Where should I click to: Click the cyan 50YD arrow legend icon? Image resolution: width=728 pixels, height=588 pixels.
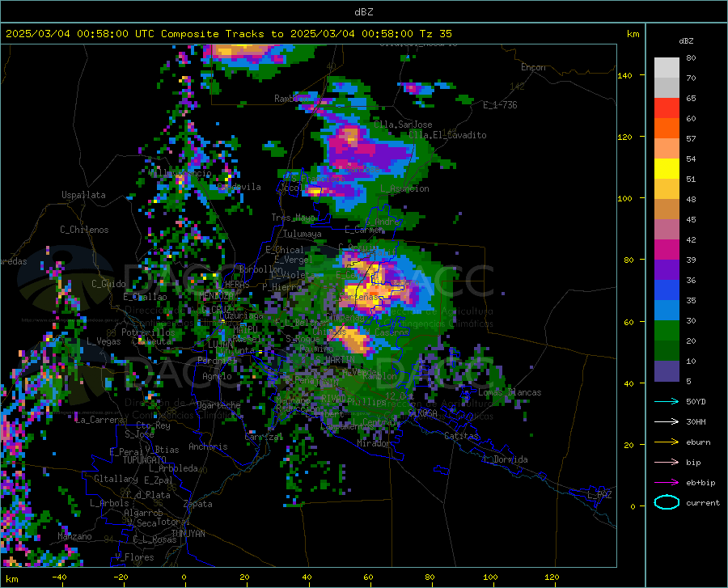[x=667, y=401]
